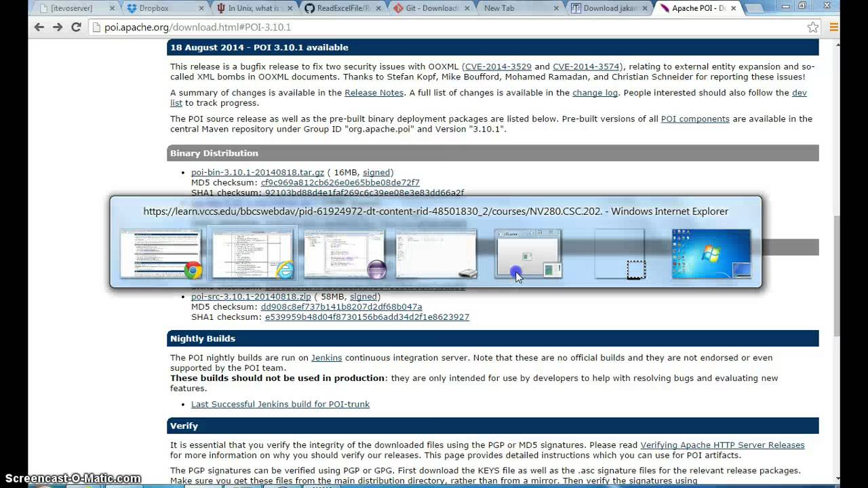Close the Dropbox tab
This screenshot has height=488, width=868.
point(201,8)
